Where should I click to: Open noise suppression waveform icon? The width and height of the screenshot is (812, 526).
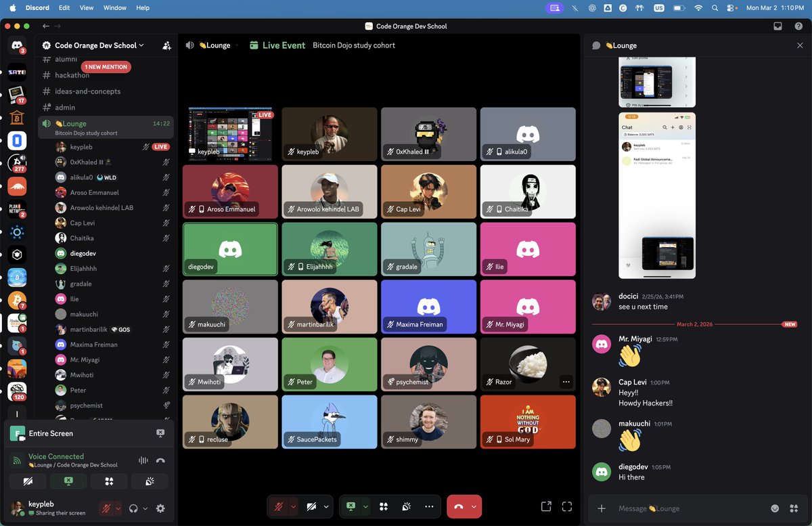pyautogui.click(x=143, y=460)
